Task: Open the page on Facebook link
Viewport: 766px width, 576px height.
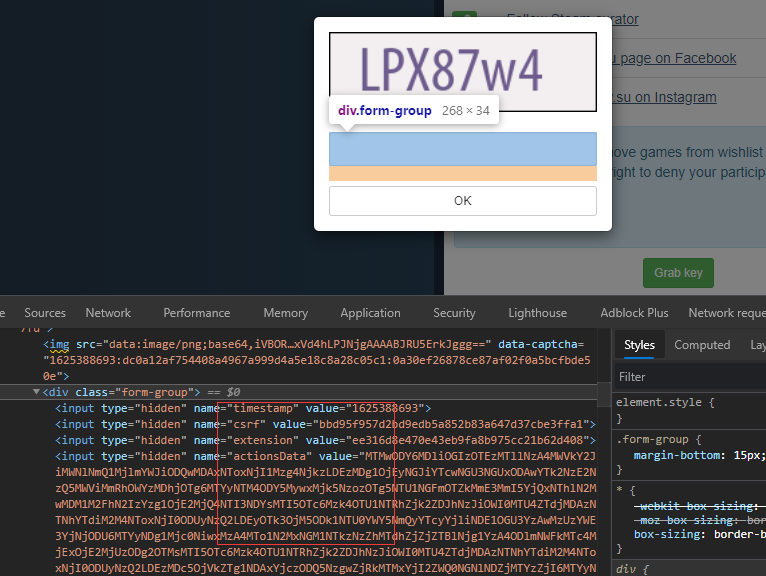Action: (x=674, y=58)
